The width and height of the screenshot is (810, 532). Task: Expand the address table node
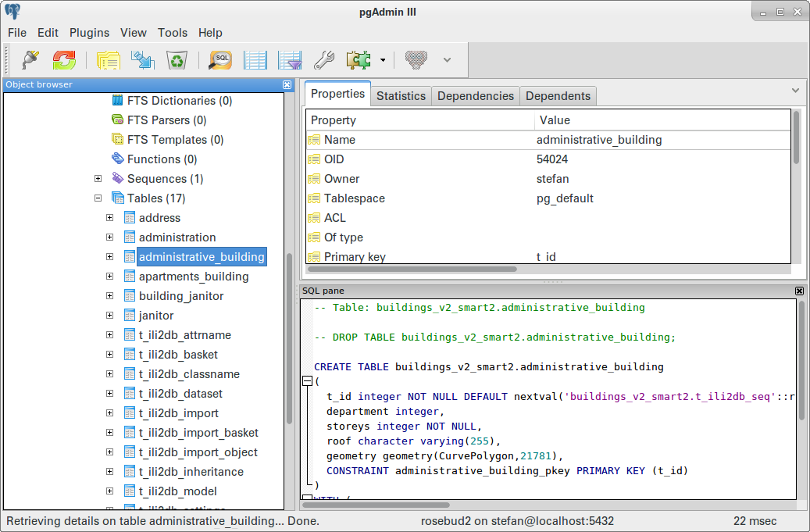[x=109, y=218]
